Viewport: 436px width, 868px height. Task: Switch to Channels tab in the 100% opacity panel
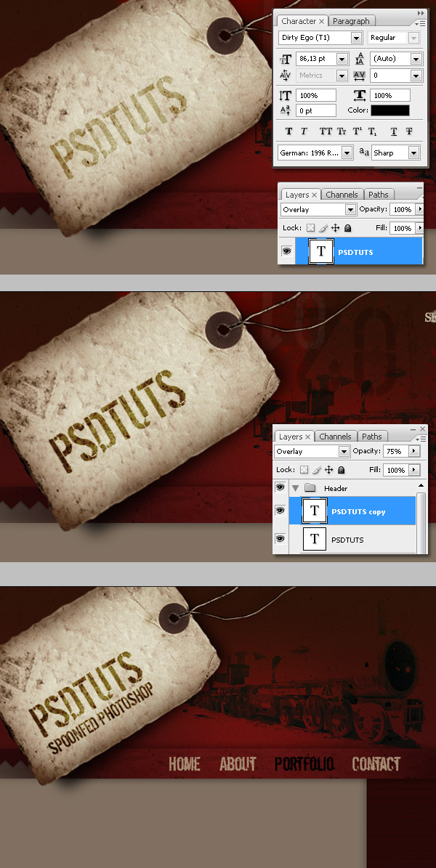pos(342,195)
